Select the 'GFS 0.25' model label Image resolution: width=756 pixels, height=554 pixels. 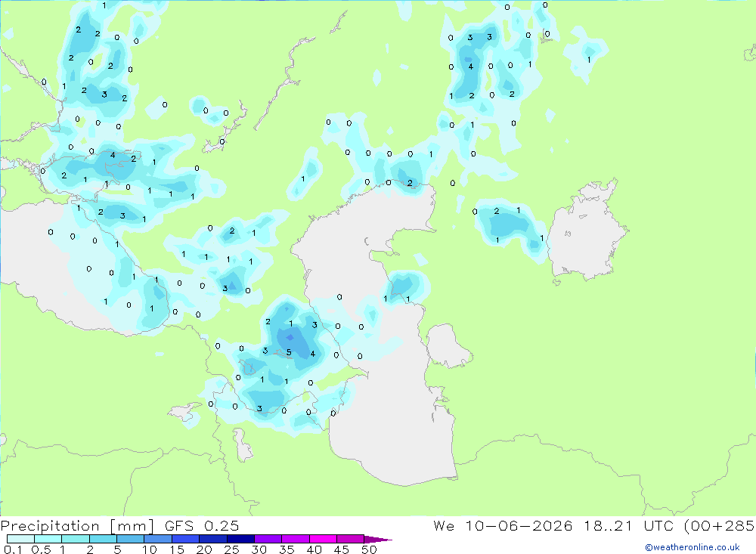point(202,525)
